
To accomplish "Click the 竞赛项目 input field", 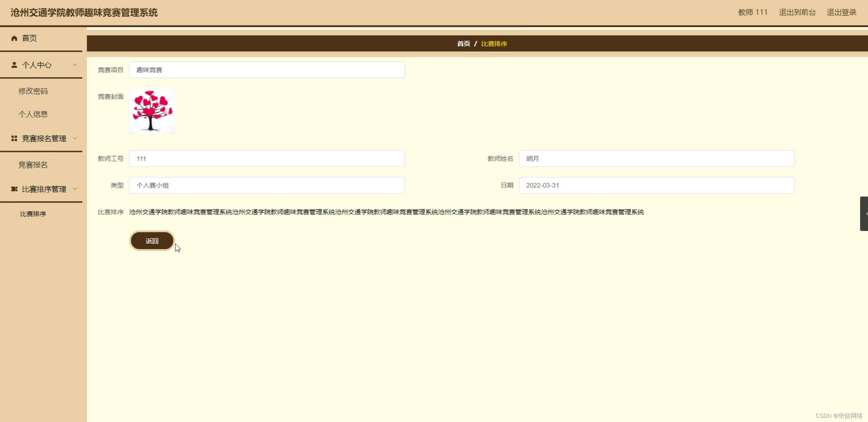I will (267, 70).
